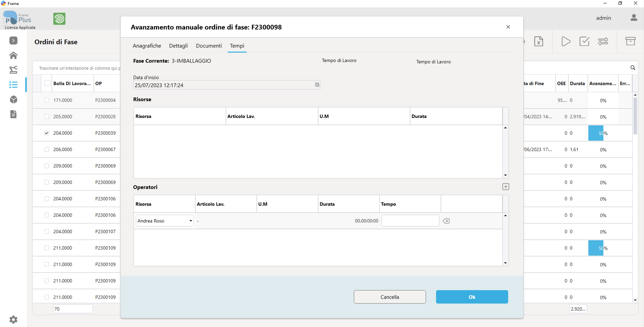Click the footer field showing 70
The width and height of the screenshot is (644, 327).
click(x=73, y=309)
